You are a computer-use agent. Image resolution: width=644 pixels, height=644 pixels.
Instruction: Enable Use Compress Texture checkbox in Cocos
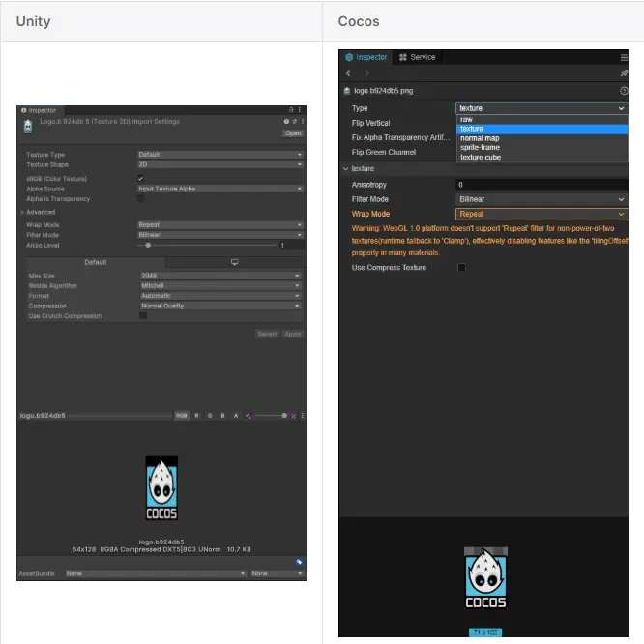[461, 268]
